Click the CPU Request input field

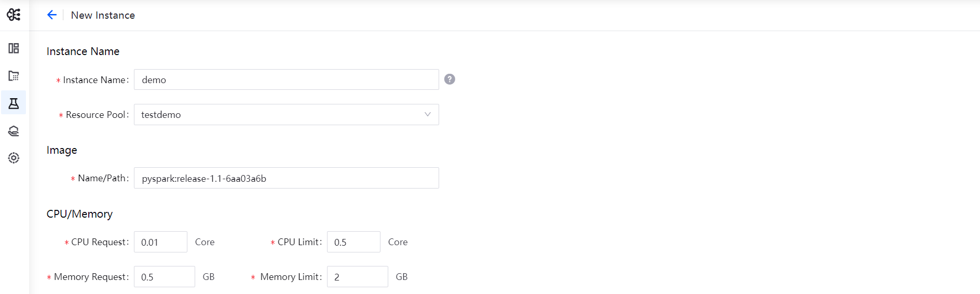click(x=160, y=242)
